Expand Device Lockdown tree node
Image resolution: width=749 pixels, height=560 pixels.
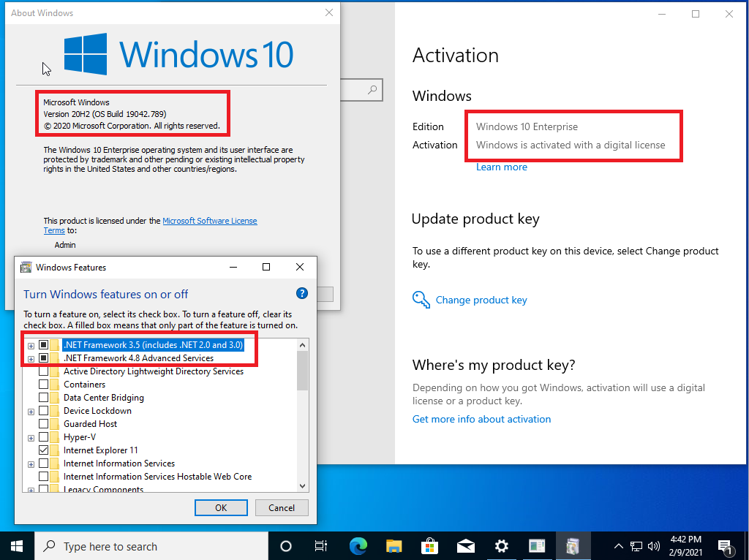click(x=31, y=412)
